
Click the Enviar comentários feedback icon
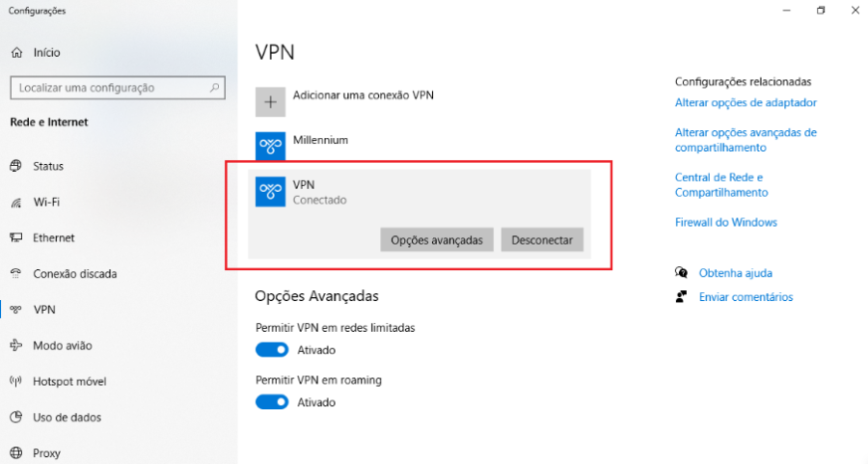[682, 297]
